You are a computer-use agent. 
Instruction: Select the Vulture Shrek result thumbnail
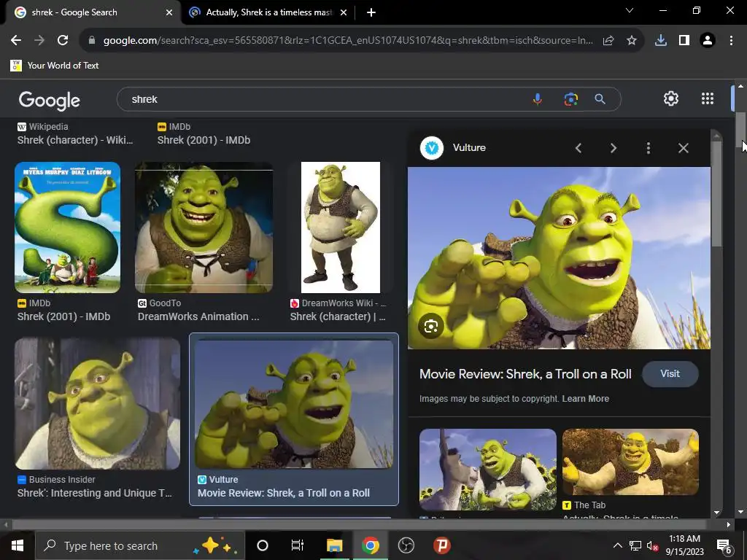click(x=294, y=403)
